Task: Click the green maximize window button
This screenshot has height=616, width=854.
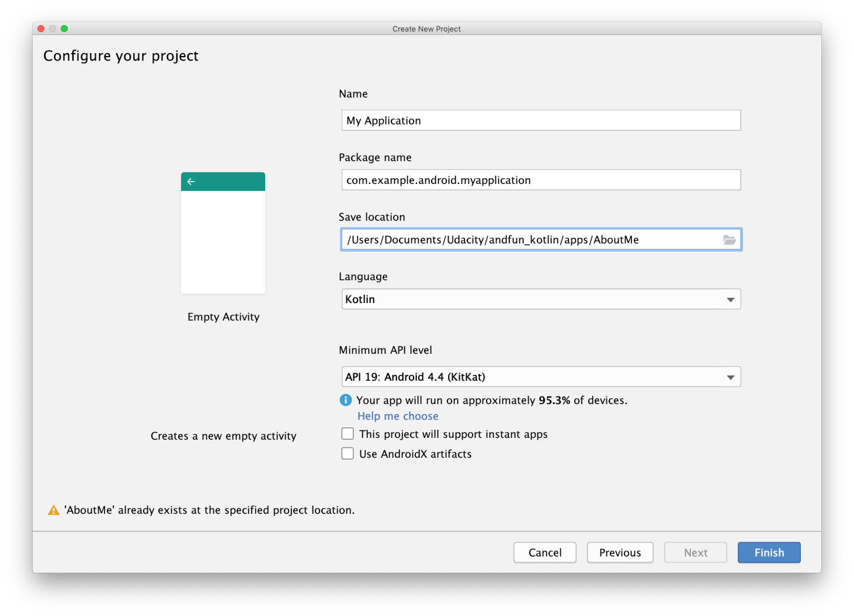Action: tap(64, 29)
